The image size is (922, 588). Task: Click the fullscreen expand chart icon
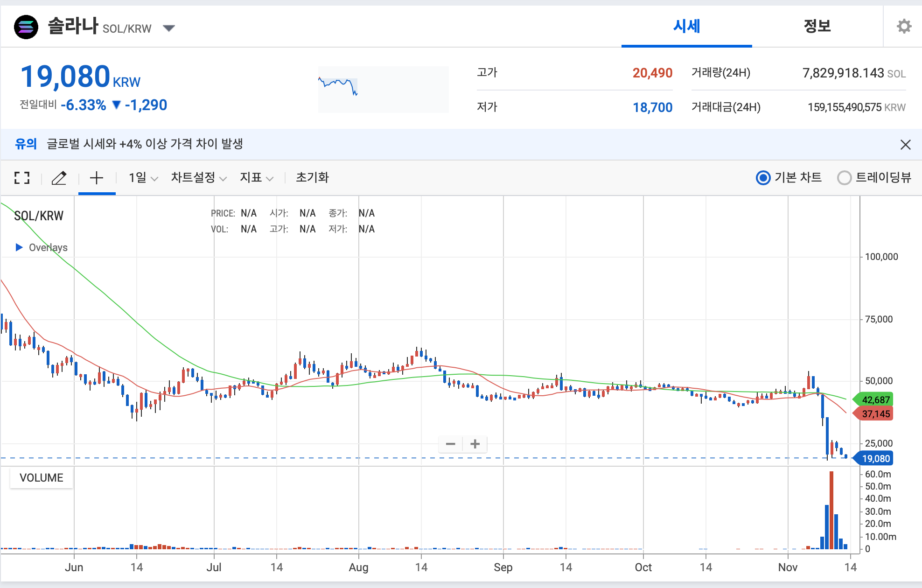click(x=22, y=178)
